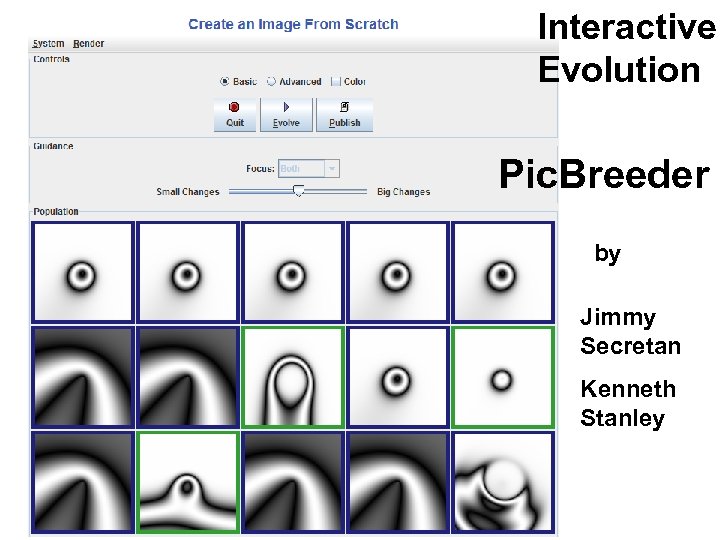The width and height of the screenshot is (720, 540).
Task: Select first row second ring image
Action: click(x=188, y=272)
